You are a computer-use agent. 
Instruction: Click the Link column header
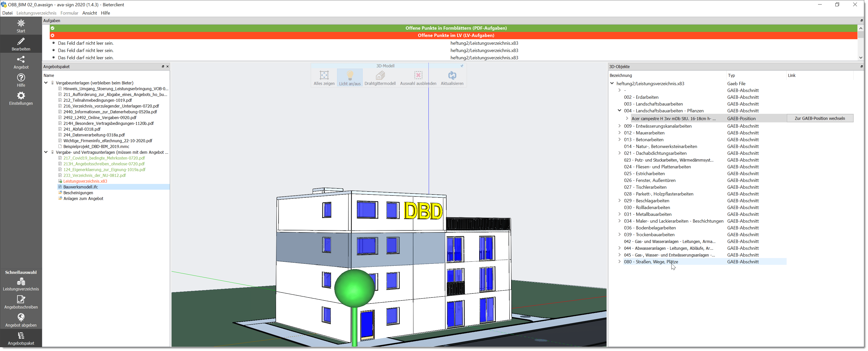tap(820, 76)
